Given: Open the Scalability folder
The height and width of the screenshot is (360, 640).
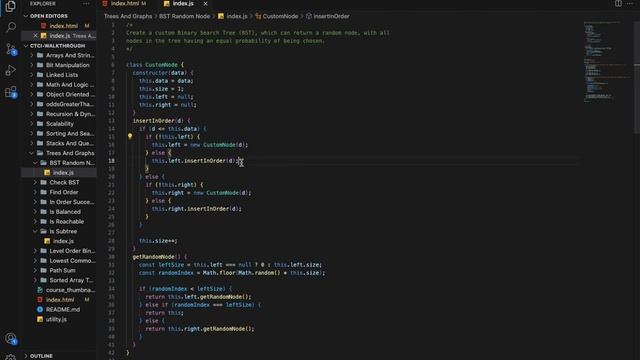Looking at the screenshot, I should coord(60,124).
